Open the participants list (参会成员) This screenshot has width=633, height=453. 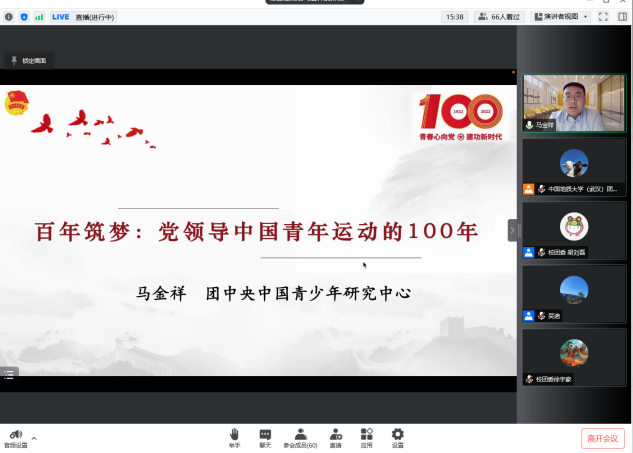(x=300, y=436)
